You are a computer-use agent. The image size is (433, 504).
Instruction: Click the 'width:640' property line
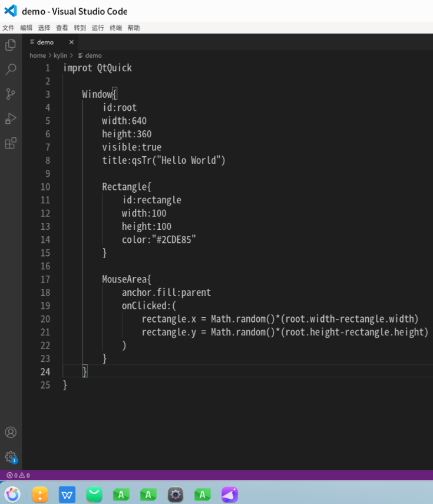124,121
